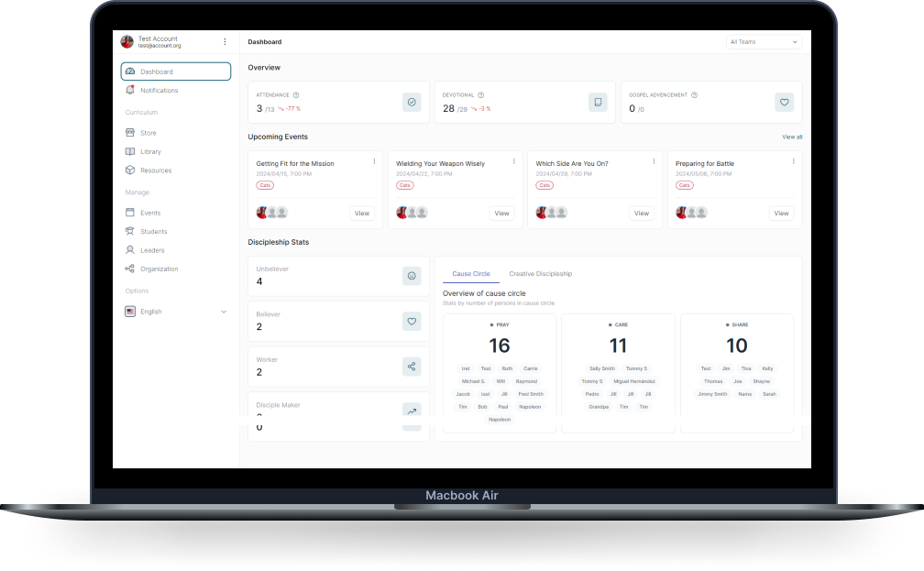
Task: Click the Shayne name chip under Share
Action: [x=762, y=381]
